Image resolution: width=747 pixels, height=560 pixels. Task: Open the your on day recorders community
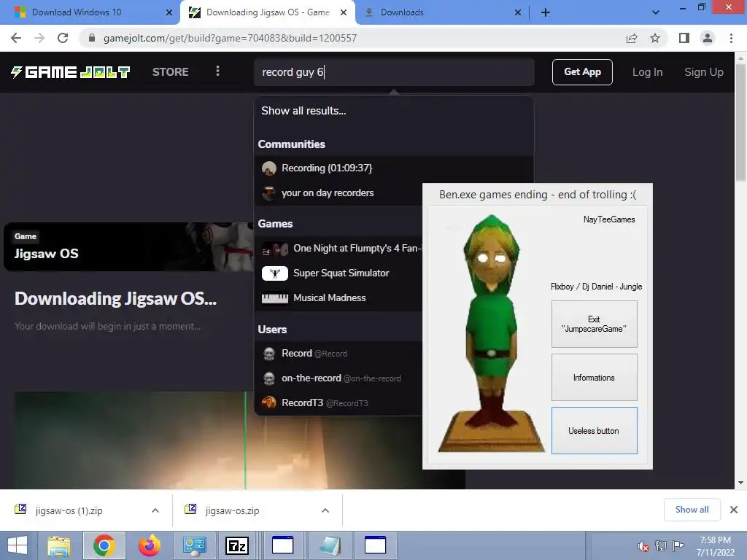tap(338, 192)
